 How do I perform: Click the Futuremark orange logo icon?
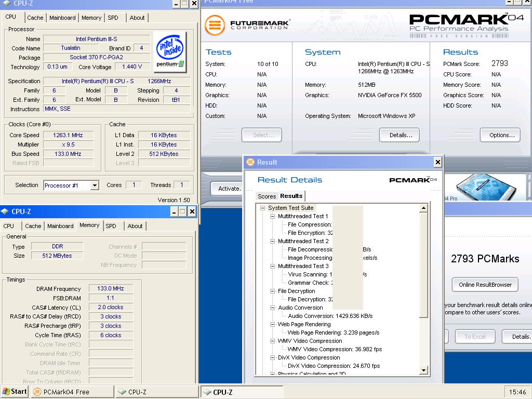[x=215, y=25]
